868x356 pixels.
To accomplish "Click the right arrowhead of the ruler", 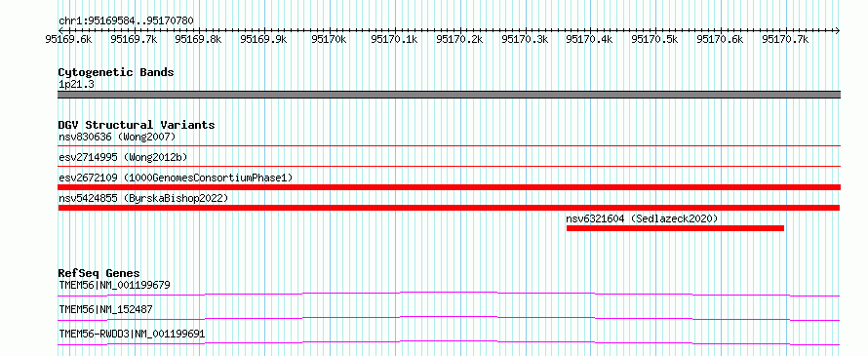I will pos(838,30).
